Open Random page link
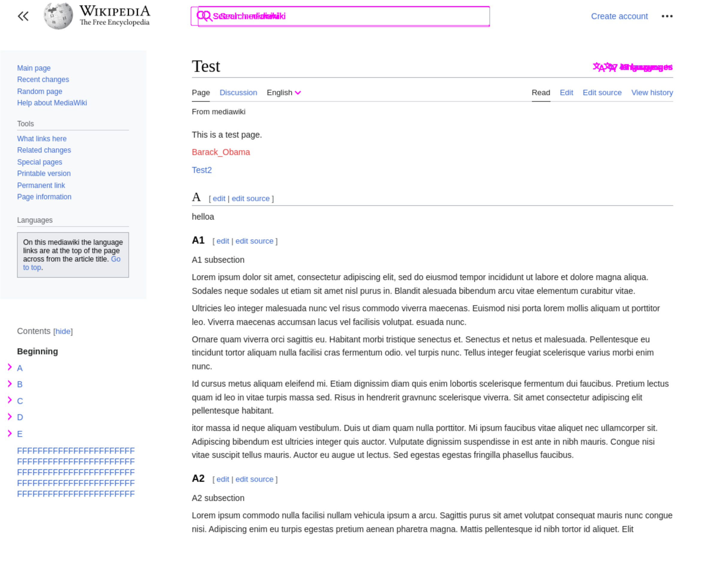This screenshot has width=728, height=562. point(39,91)
